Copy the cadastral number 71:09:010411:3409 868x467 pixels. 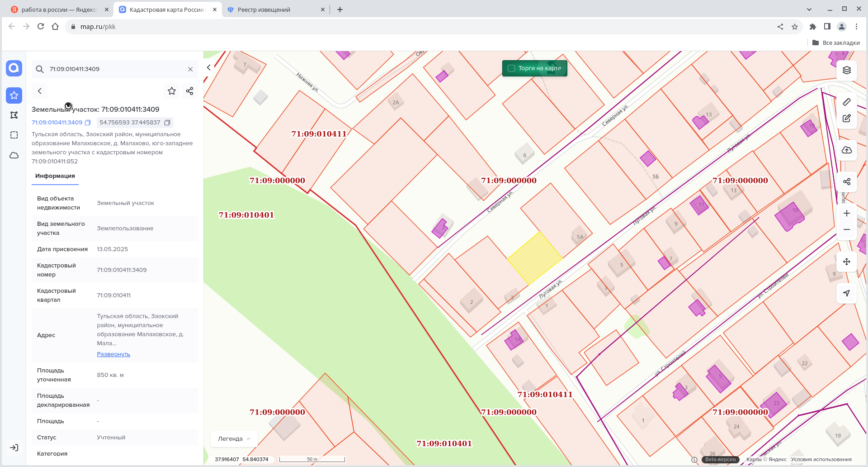[x=88, y=123]
